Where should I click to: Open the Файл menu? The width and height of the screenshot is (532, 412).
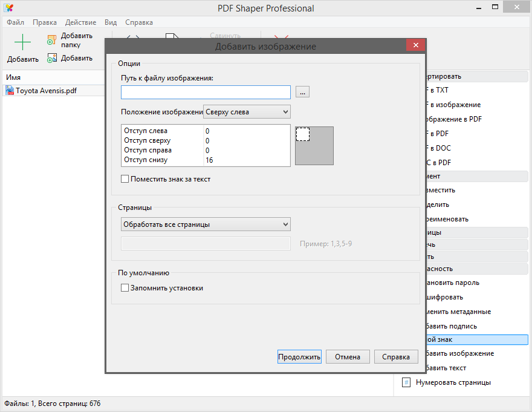16,22
